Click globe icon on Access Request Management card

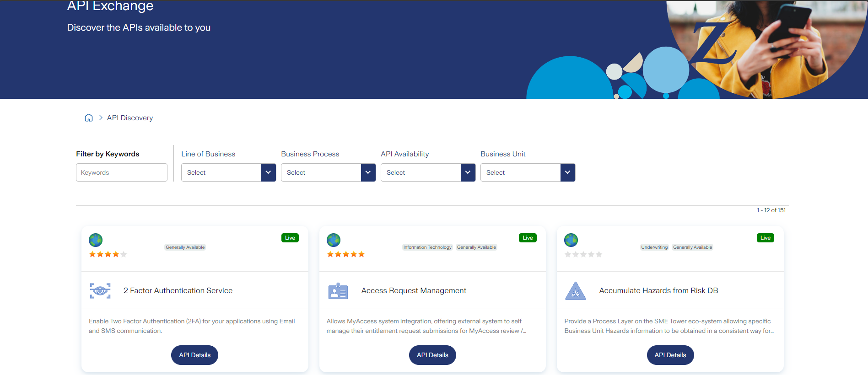tap(334, 240)
